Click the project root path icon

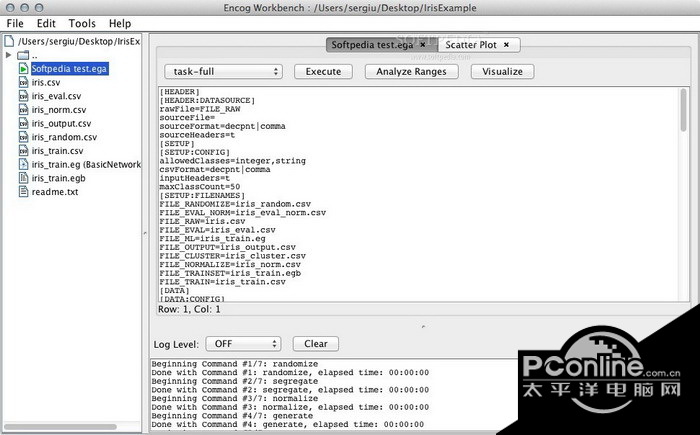[9, 42]
